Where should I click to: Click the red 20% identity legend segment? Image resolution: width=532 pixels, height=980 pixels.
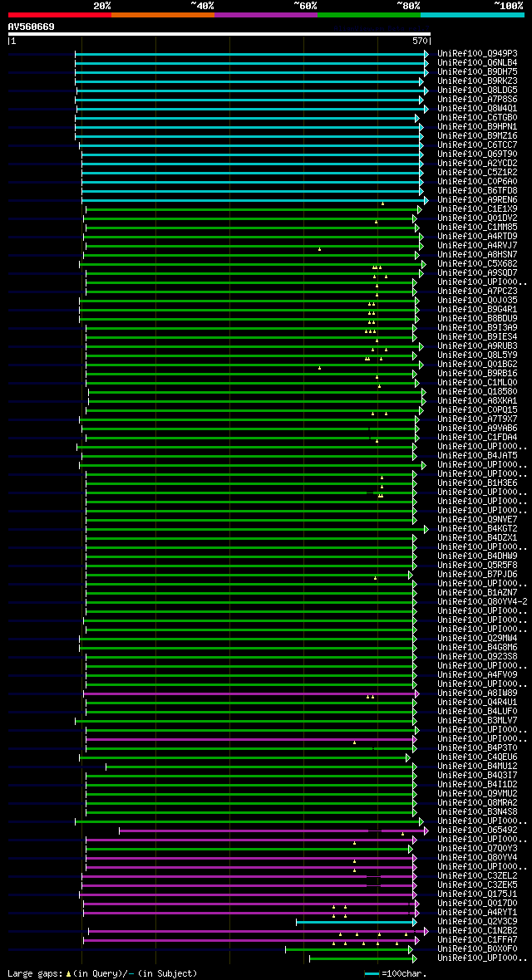pyautogui.click(x=60, y=14)
